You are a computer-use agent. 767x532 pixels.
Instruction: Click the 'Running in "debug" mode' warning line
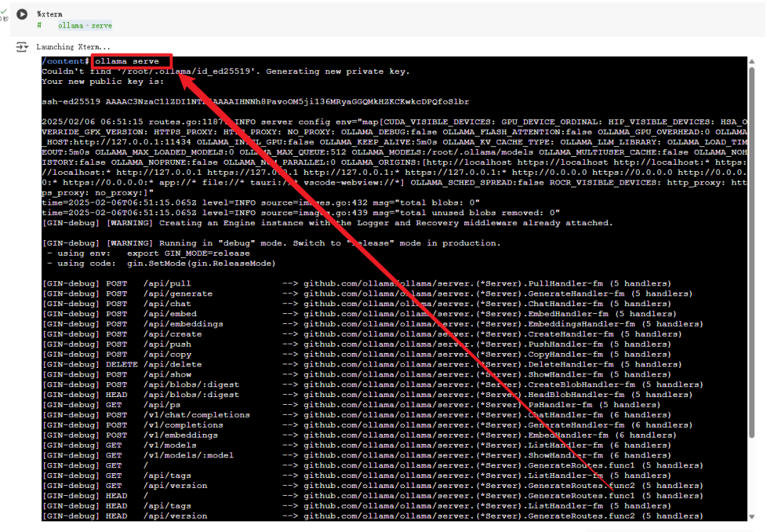[271, 243]
